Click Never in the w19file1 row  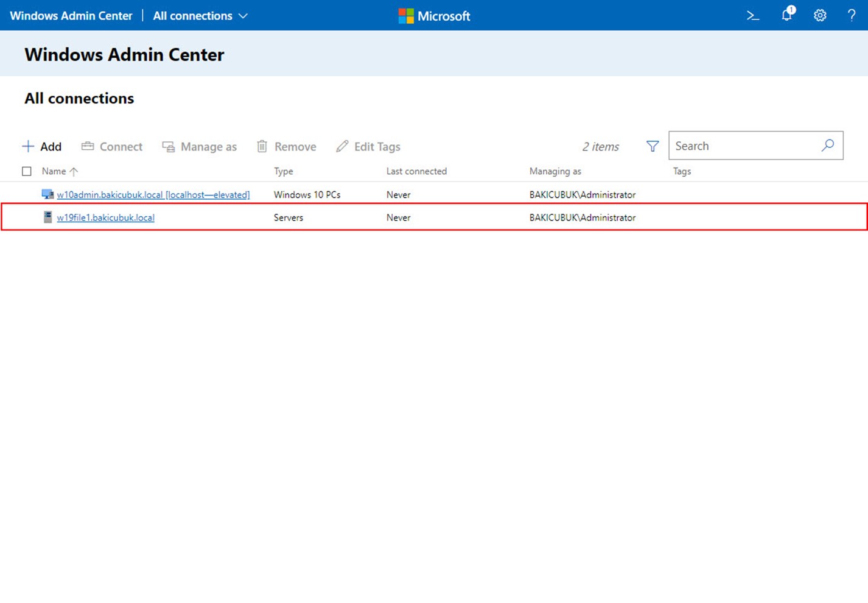point(399,217)
